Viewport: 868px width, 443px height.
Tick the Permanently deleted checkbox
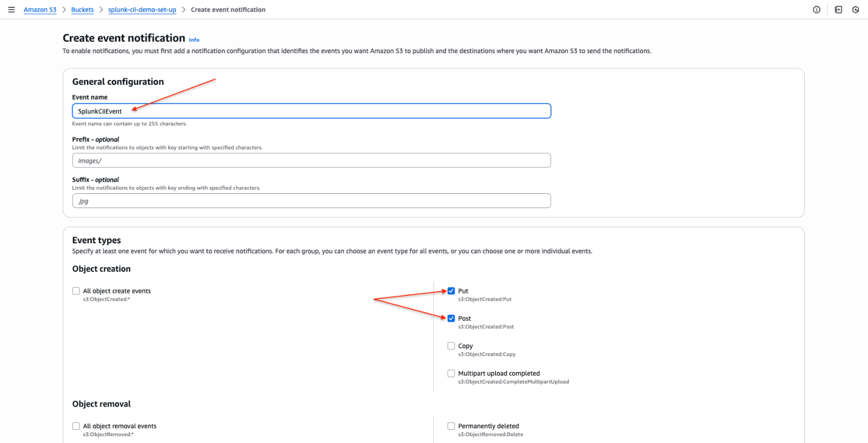click(x=451, y=426)
